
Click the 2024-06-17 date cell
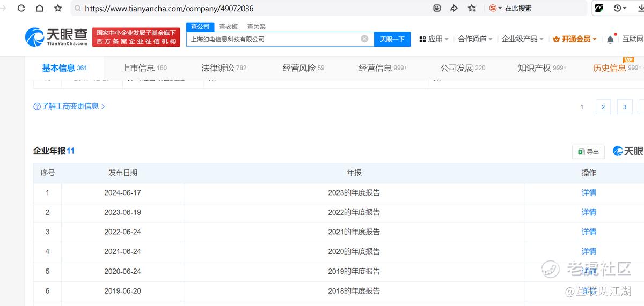[x=123, y=192]
